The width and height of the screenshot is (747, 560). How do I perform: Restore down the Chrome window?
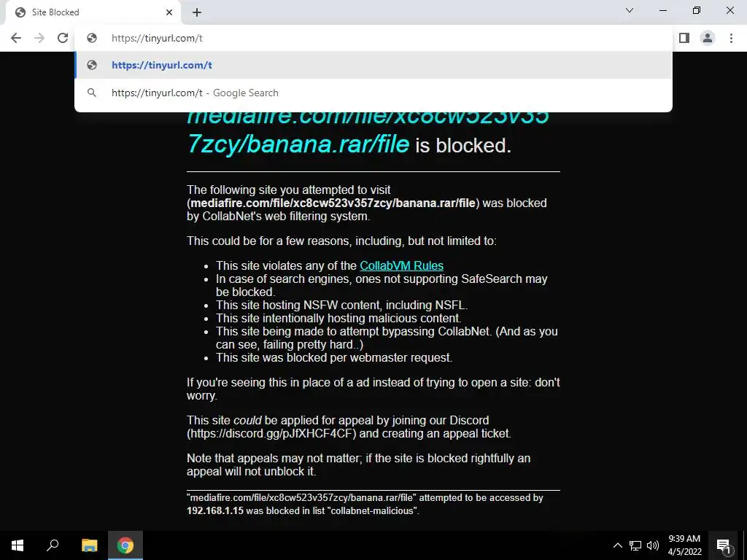click(x=697, y=10)
